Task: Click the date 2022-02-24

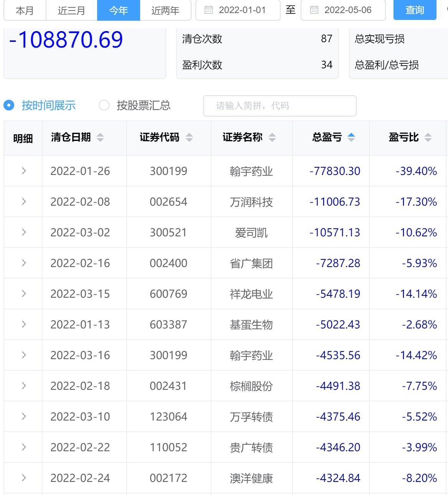Action: coord(80,478)
